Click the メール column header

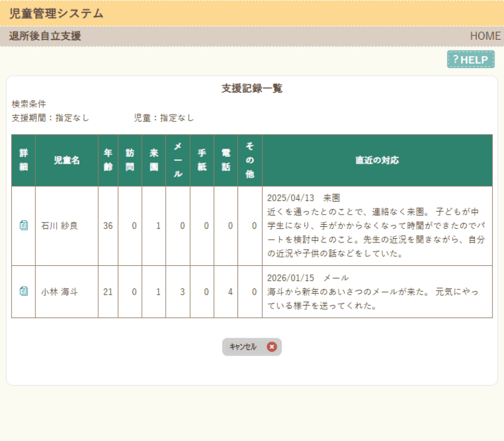pyautogui.click(x=178, y=161)
